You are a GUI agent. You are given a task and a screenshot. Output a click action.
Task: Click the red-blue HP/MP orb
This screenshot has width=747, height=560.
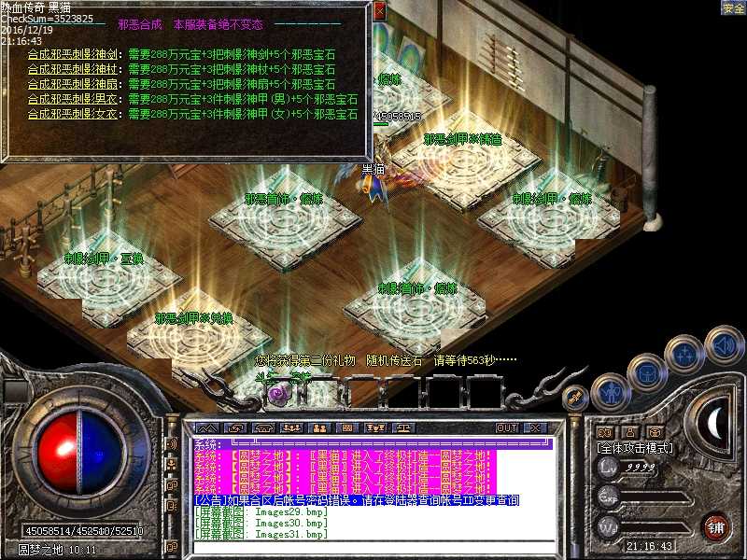click(x=79, y=453)
